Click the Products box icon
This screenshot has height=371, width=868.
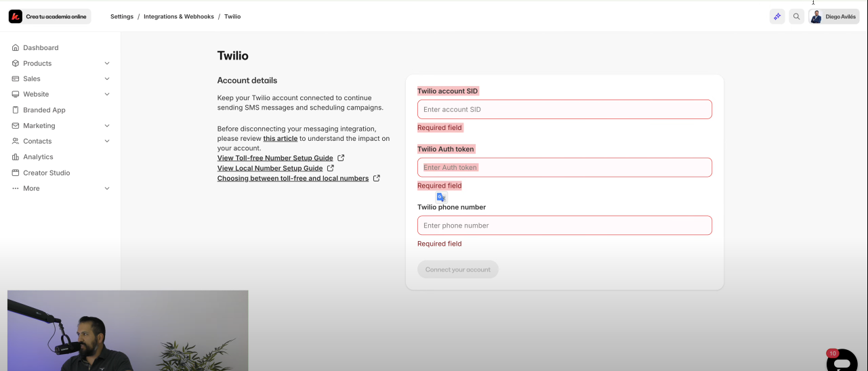(x=16, y=63)
